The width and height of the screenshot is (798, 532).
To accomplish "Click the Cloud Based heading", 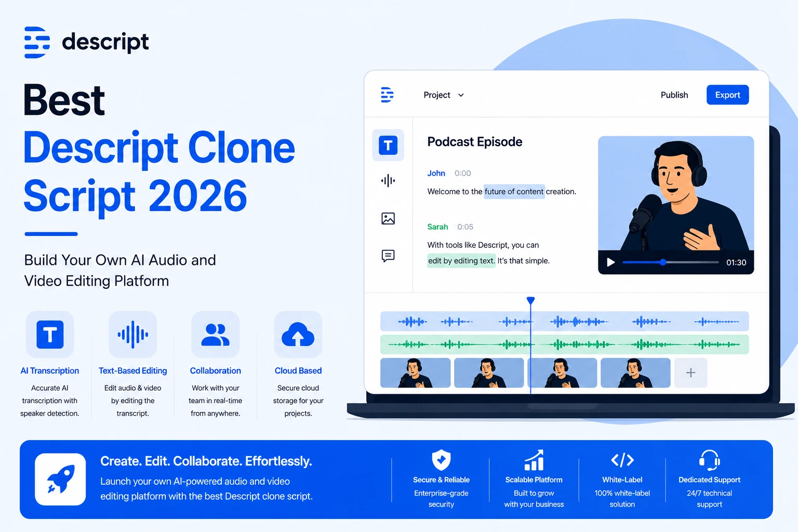I will click(298, 371).
